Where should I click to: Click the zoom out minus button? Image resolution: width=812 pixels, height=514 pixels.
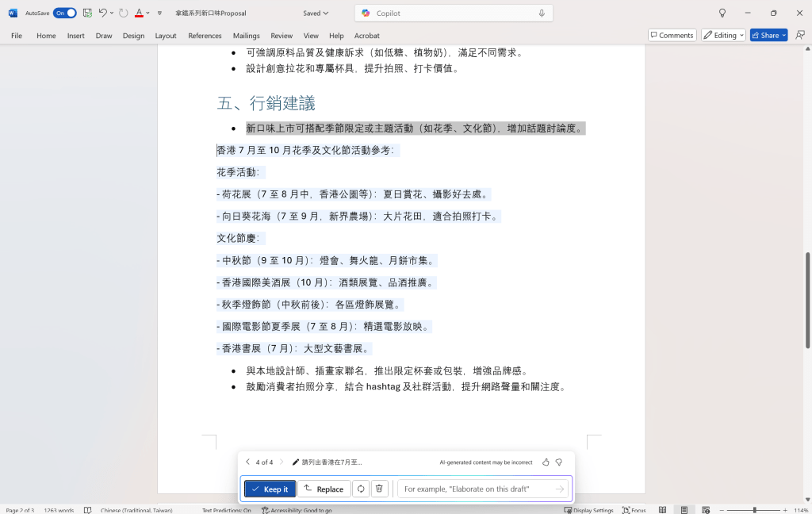click(x=722, y=510)
